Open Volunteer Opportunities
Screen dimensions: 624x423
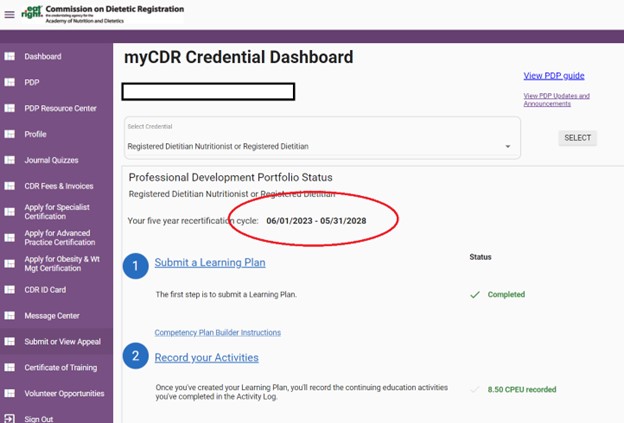point(64,393)
